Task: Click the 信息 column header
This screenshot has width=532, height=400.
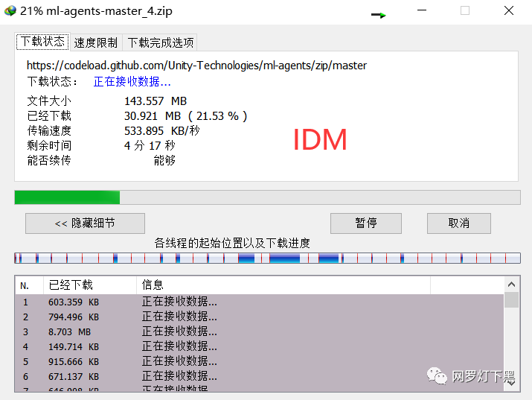Action: pos(283,285)
